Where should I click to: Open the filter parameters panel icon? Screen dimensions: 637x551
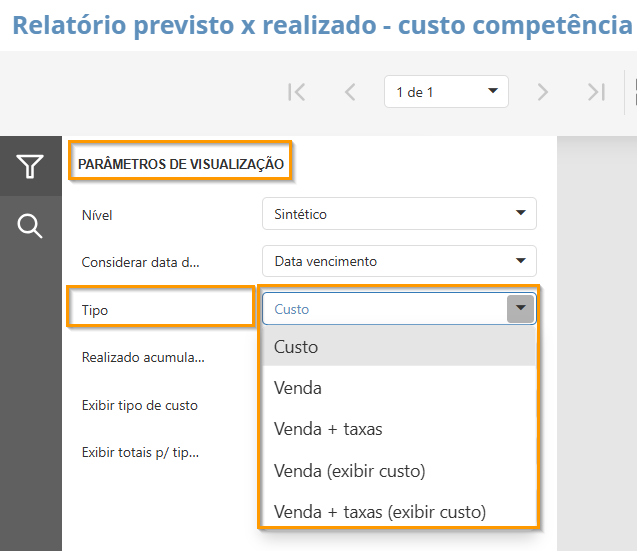[x=30, y=167]
